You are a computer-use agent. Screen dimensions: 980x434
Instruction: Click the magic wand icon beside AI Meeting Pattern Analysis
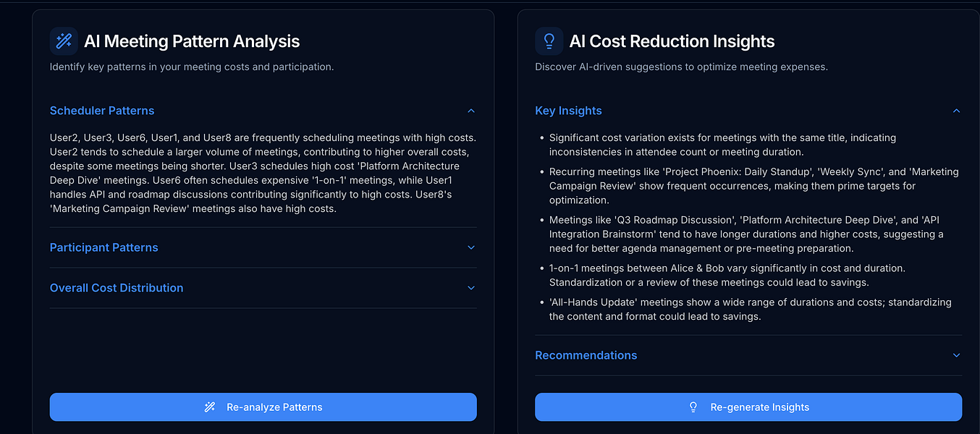point(64,41)
